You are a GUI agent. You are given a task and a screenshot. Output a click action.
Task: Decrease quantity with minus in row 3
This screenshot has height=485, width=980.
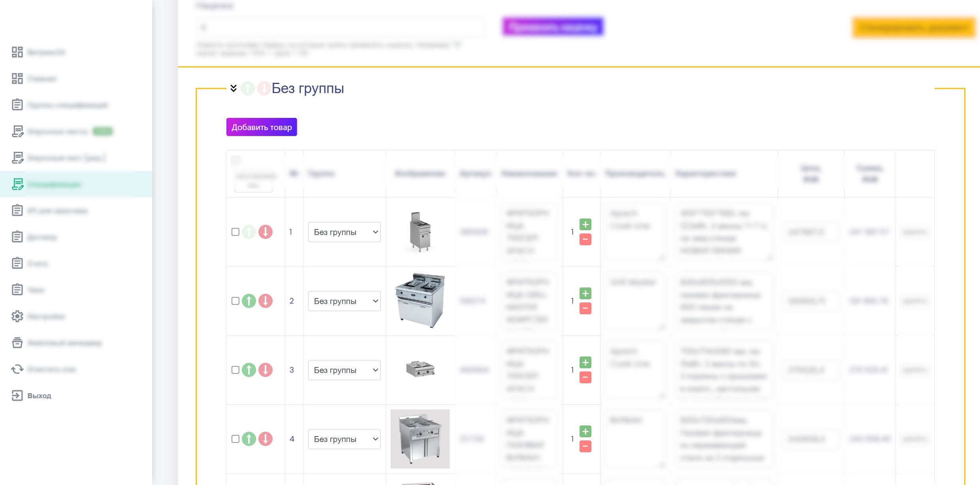click(585, 377)
